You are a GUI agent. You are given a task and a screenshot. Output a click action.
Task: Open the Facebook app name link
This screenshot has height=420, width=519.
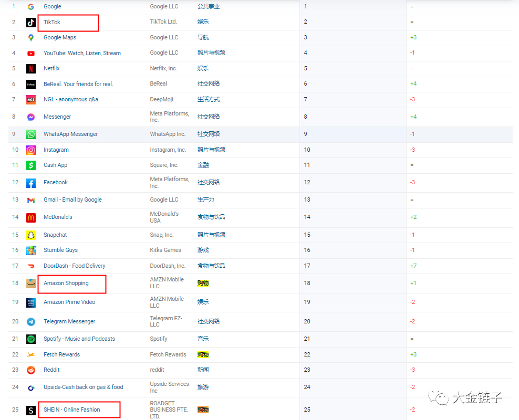pyautogui.click(x=56, y=182)
